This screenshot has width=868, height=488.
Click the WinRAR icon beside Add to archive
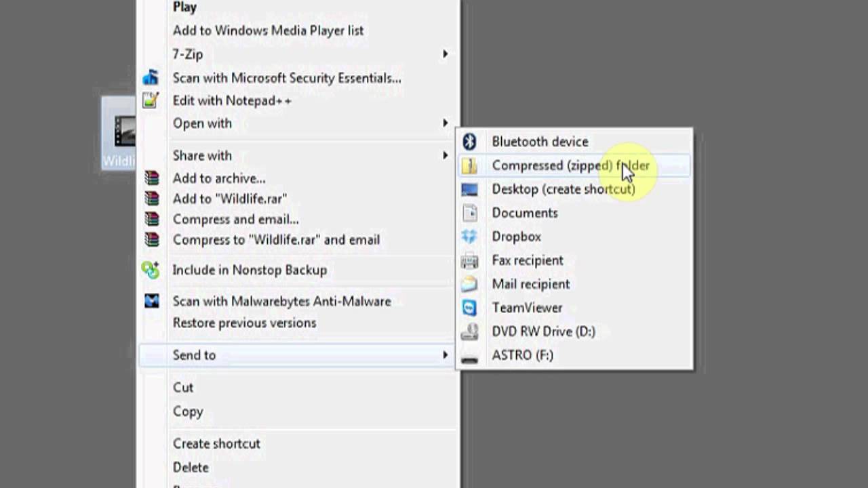(x=152, y=178)
